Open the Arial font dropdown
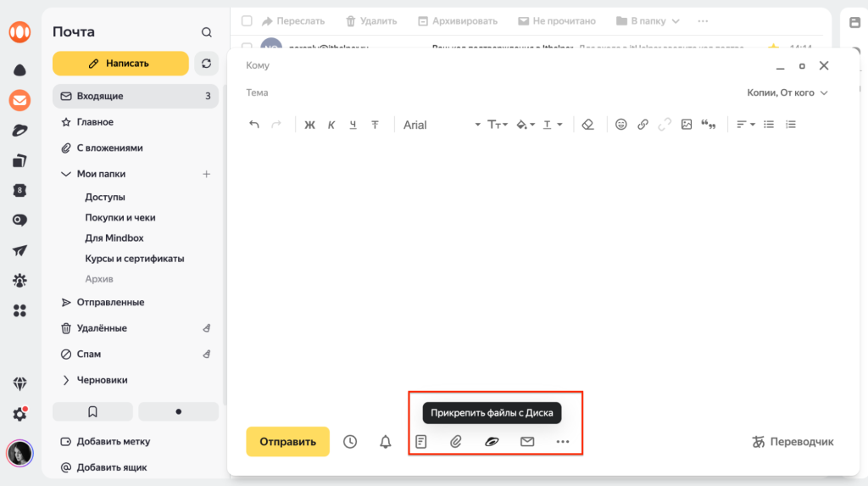The image size is (868, 486). point(442,125)
